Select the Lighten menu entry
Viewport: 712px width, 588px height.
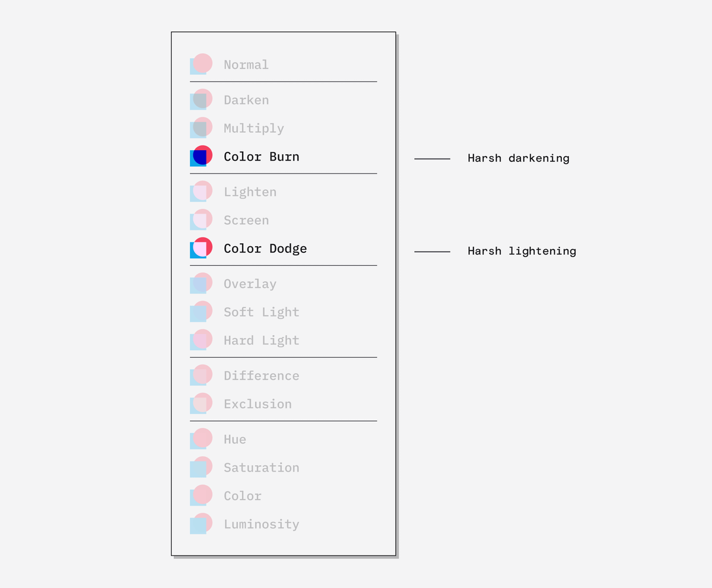250,192
